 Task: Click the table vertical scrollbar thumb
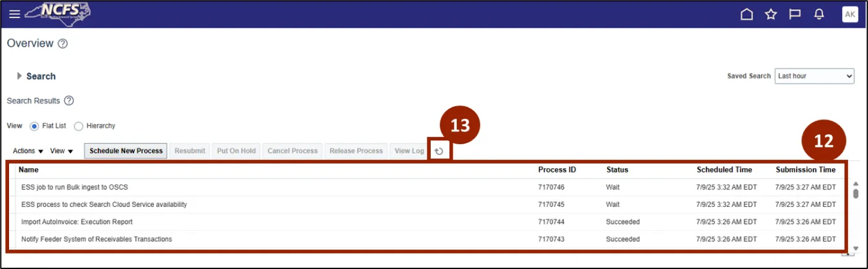856,194
